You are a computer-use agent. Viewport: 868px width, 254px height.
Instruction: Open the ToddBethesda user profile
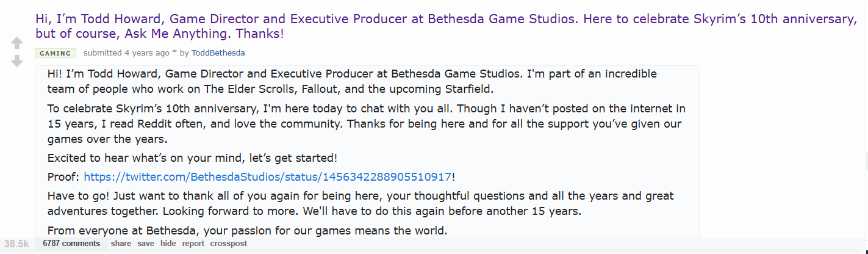(x=218, y=53)
